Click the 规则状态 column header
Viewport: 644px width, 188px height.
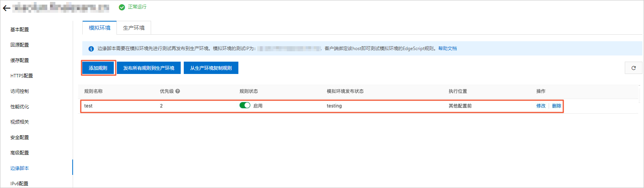[x=249, y=91]
